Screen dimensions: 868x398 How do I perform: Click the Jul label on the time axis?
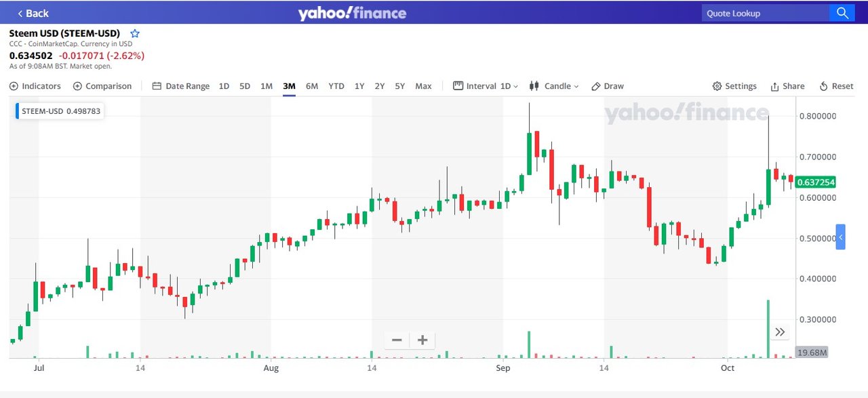[39, 368]
